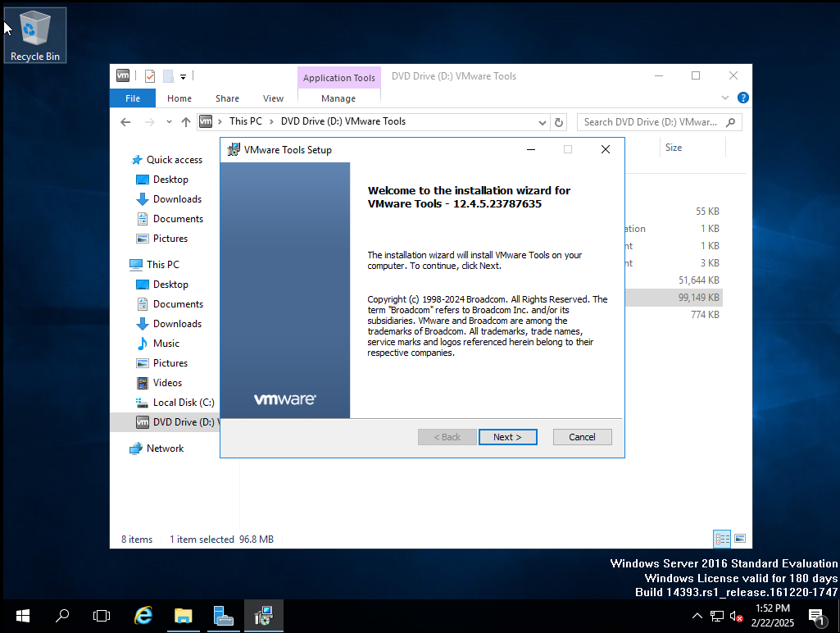This screenshot has width=840, height=633.
Task: Click the 51,644 KB size cell
Action: 698,280
